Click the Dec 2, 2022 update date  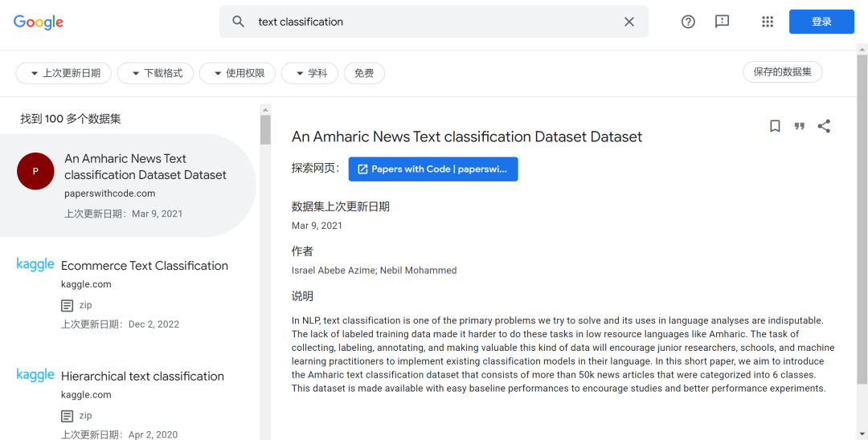(154, 324)
